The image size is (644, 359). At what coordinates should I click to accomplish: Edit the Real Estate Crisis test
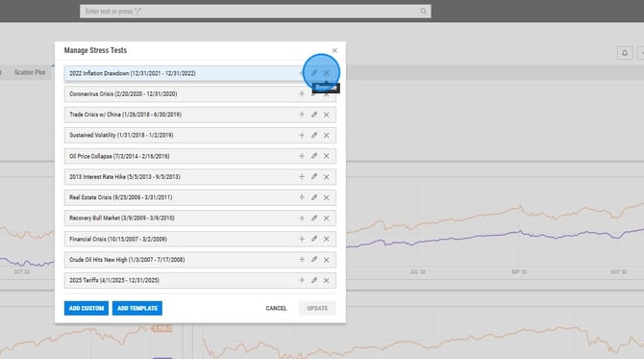point(314,198)
